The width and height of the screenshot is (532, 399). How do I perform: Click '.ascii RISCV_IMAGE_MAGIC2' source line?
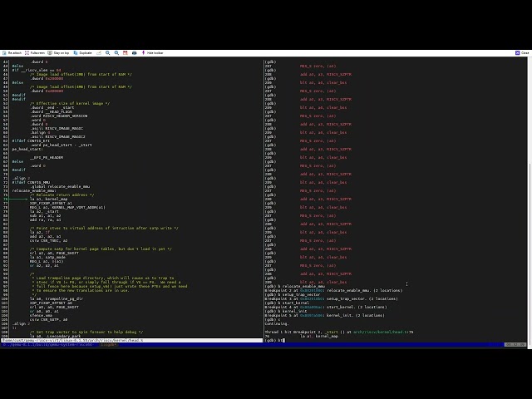57,136
